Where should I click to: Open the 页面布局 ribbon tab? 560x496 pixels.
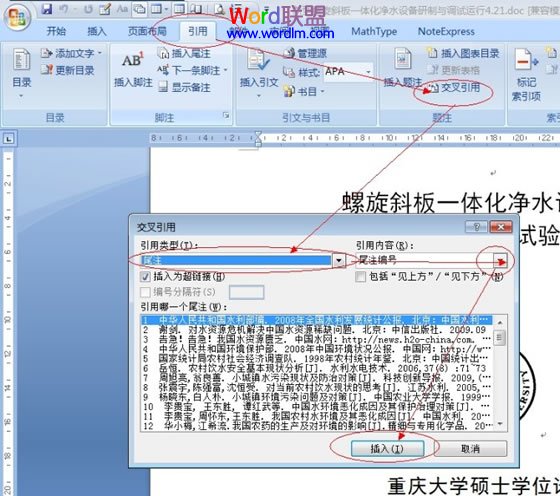pos(147,31)
